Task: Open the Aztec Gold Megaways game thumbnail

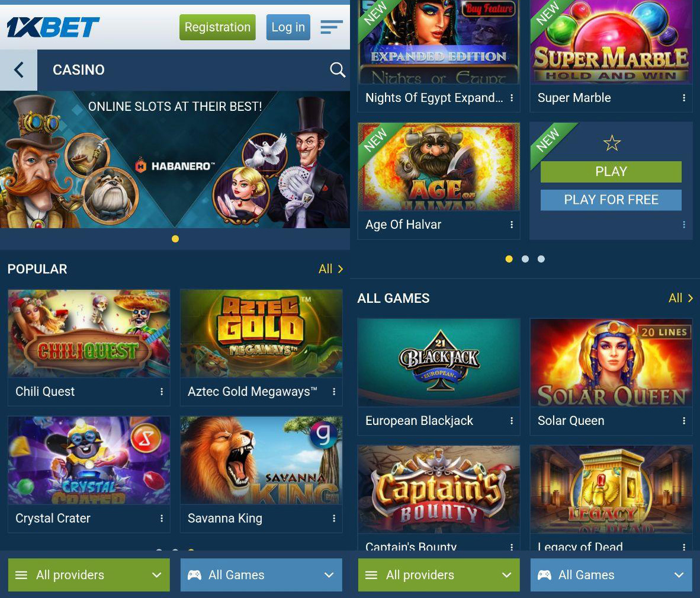Action: [x=261, y=333]
